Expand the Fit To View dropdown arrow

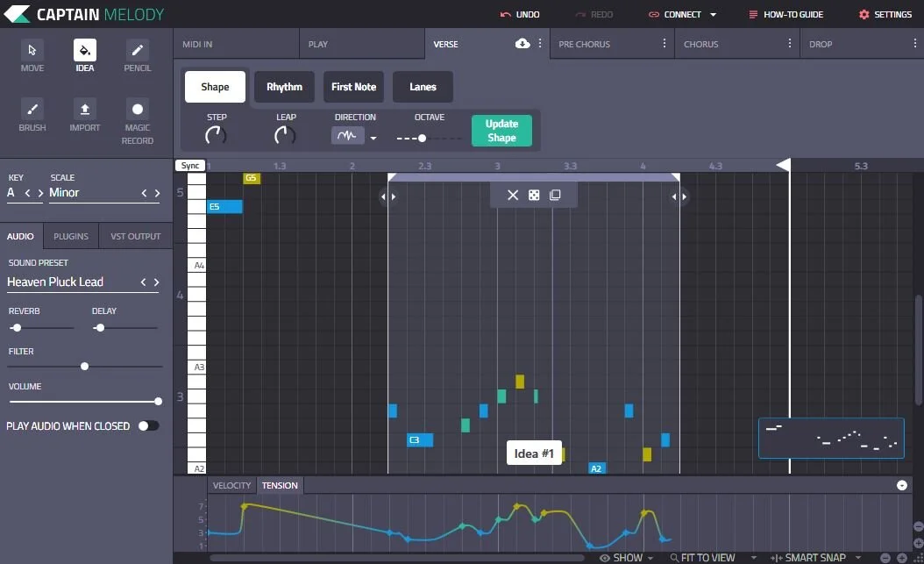pyautogui.click(x=754, y=558)
